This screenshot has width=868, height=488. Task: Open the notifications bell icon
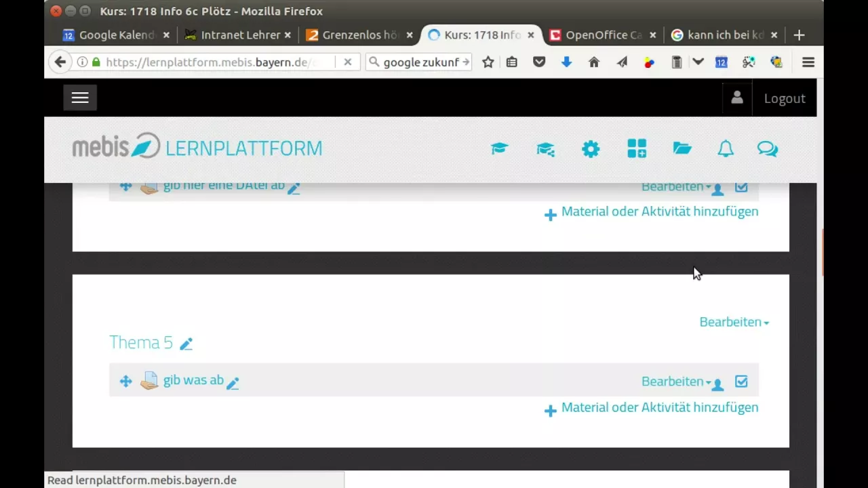tap(726, 148)
